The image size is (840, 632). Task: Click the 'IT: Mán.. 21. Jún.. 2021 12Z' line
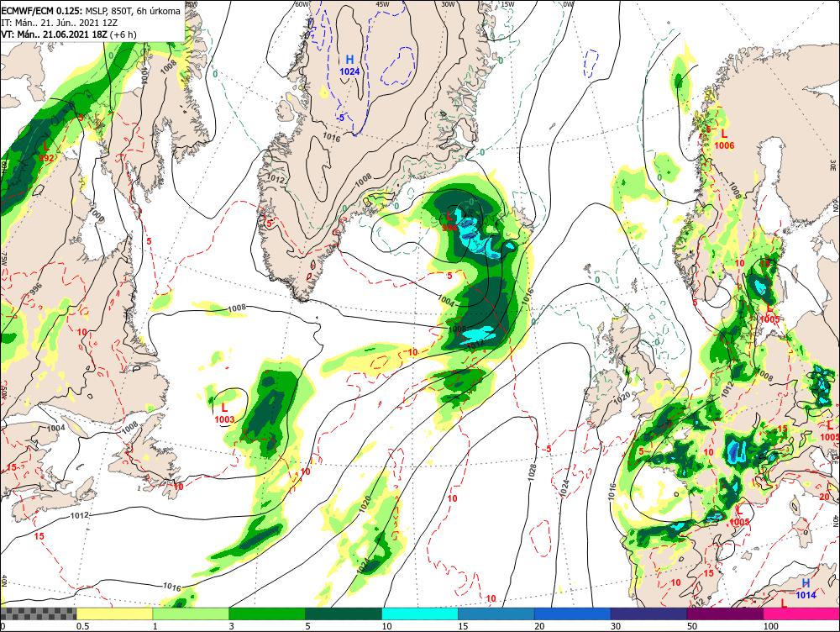[59, 23]
